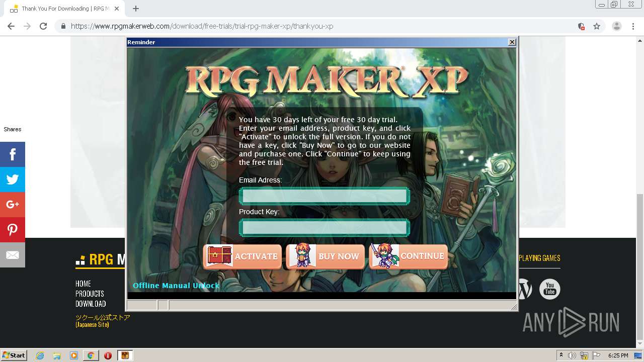The height and width of the screenshot is (362, 644).
Task: Click the Reminder window resize grip
Action: (x=514, y=307)
